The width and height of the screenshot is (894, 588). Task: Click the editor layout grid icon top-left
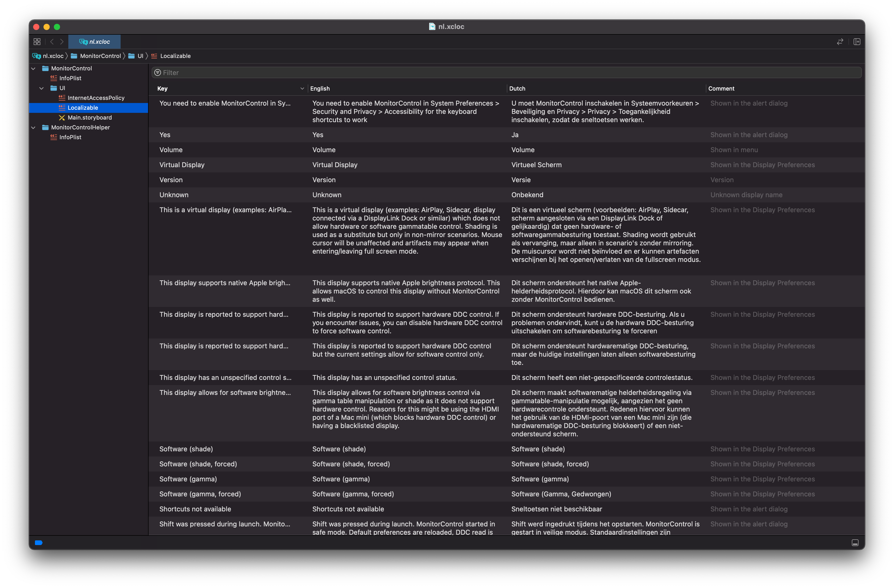tap(37, 41)
